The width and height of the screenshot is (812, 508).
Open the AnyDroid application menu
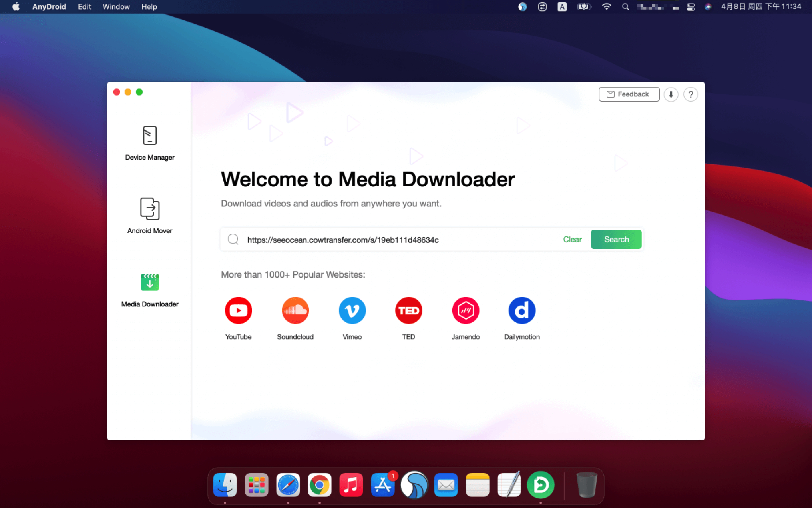[49, 6]
